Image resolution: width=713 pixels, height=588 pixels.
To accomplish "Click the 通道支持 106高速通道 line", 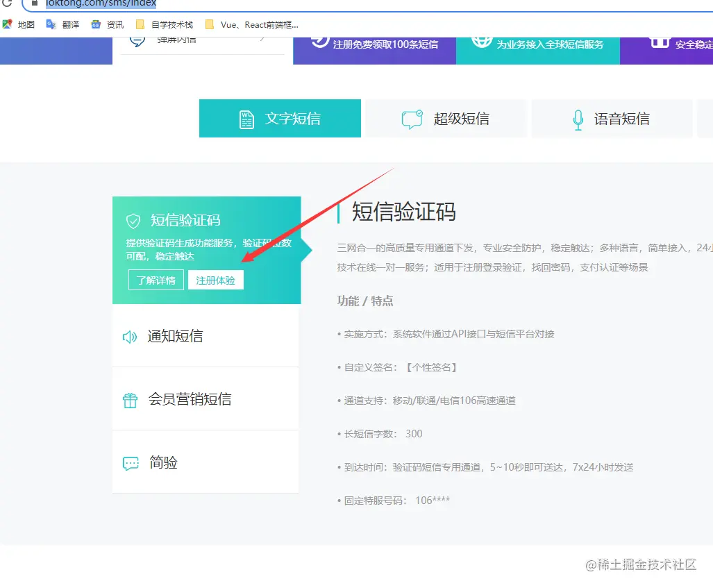I will pos(426,401).
